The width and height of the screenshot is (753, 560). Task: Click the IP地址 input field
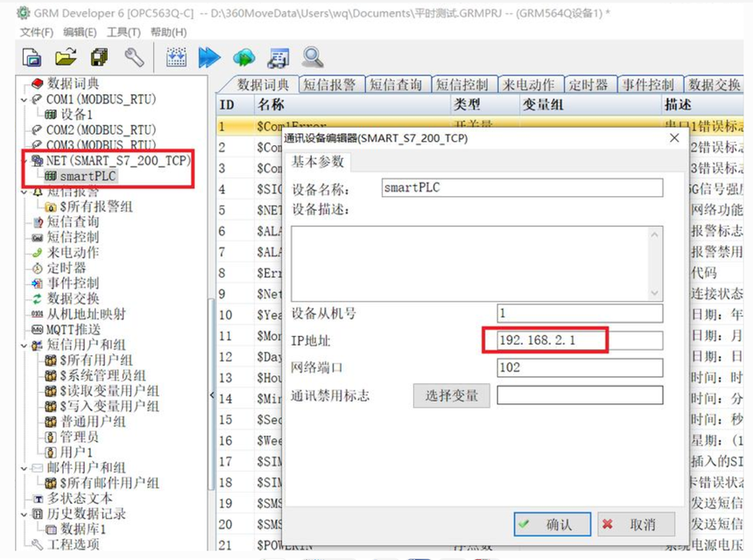580,340
